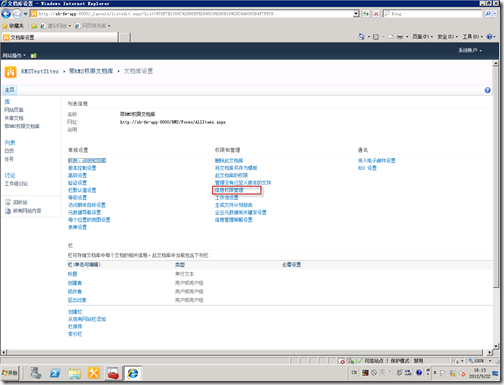Open the 收藏夹 favorites button

13,26
